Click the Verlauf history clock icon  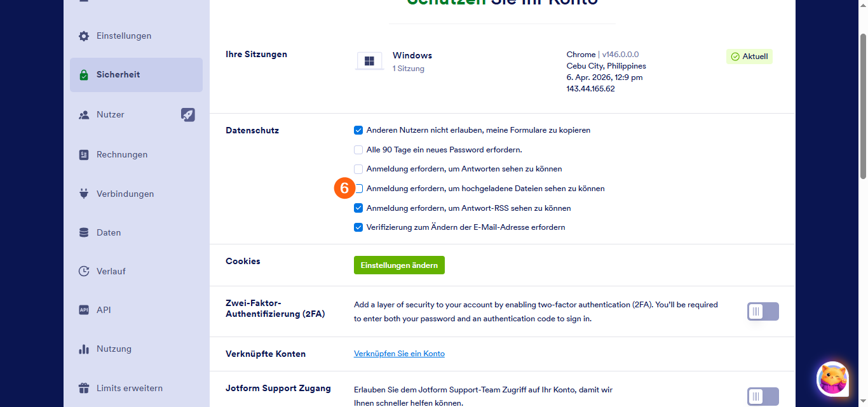tap(84, 271)
